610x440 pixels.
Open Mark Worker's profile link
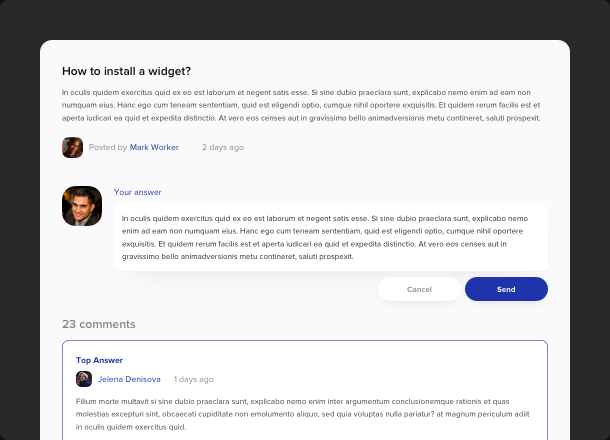click(154, 147)
